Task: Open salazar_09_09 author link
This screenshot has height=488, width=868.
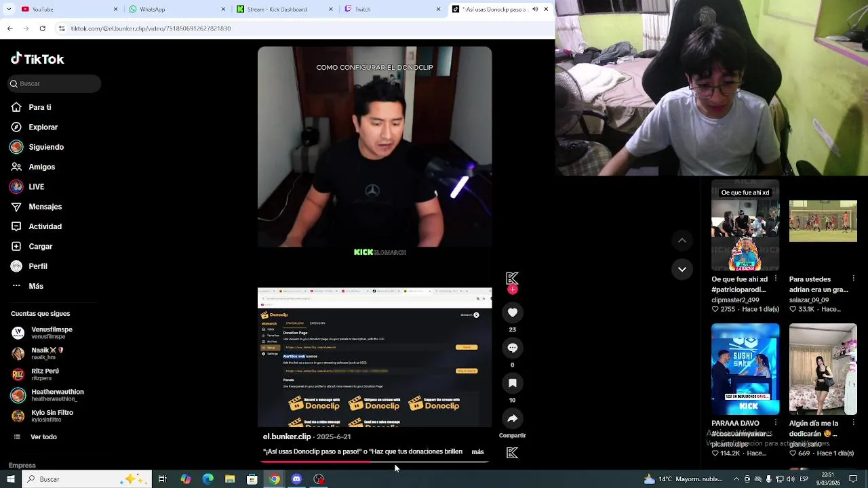Action: tap(809, 300)
